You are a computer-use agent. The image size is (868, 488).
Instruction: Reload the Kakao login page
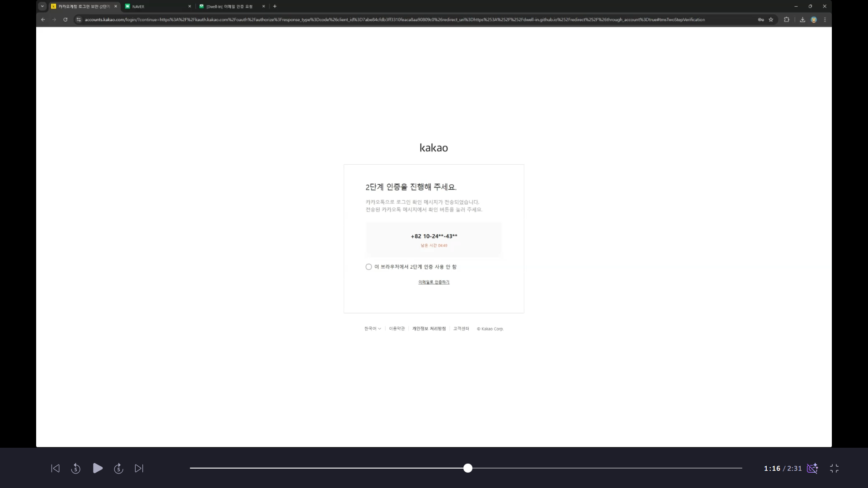(66, 19)
